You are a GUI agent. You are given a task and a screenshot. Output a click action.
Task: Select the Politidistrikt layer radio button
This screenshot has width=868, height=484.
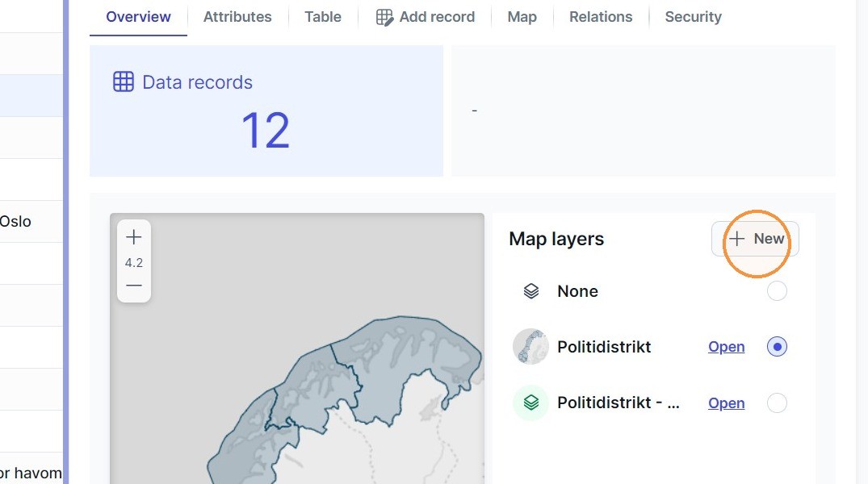(x=777, y=347)
